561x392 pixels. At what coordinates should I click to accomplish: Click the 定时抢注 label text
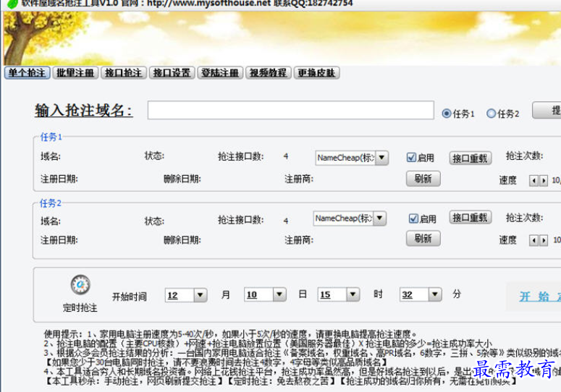(80, 307)
